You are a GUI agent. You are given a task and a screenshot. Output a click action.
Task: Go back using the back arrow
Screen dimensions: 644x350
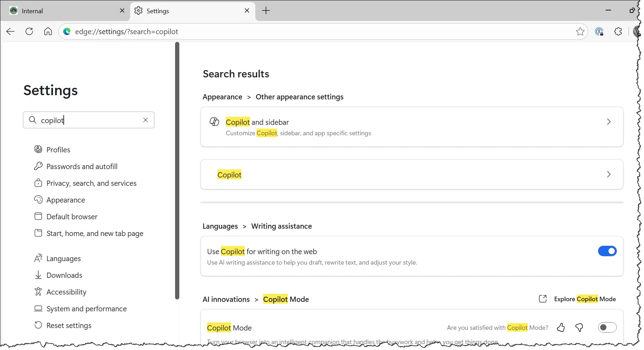coord(10,32)
